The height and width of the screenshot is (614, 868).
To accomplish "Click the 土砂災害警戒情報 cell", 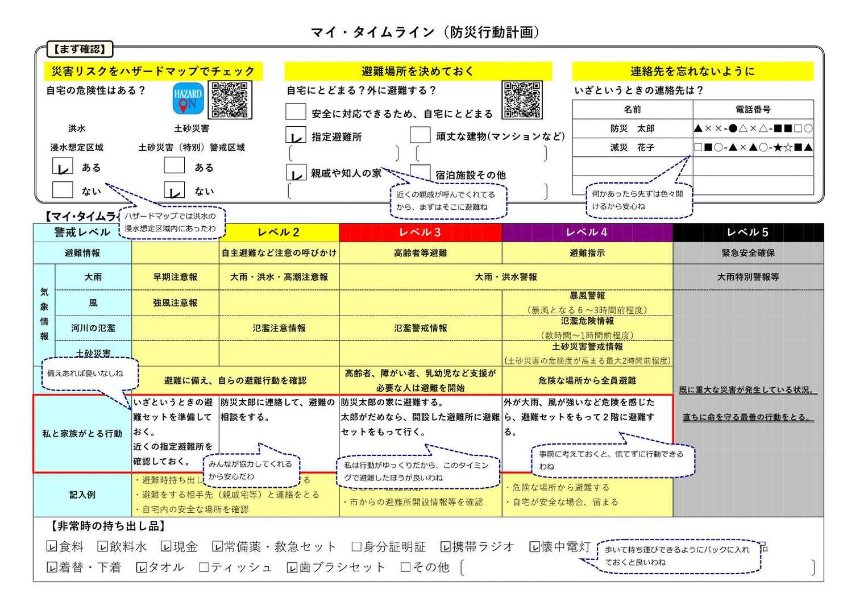I will coord(587,353).
